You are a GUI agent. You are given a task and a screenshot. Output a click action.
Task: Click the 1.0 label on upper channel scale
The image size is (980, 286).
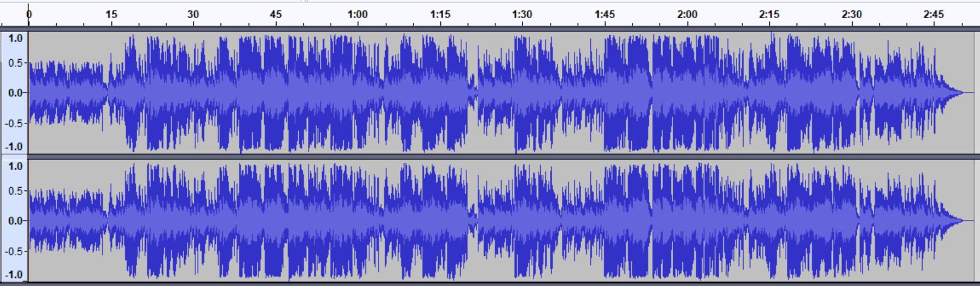coord(15,39)
